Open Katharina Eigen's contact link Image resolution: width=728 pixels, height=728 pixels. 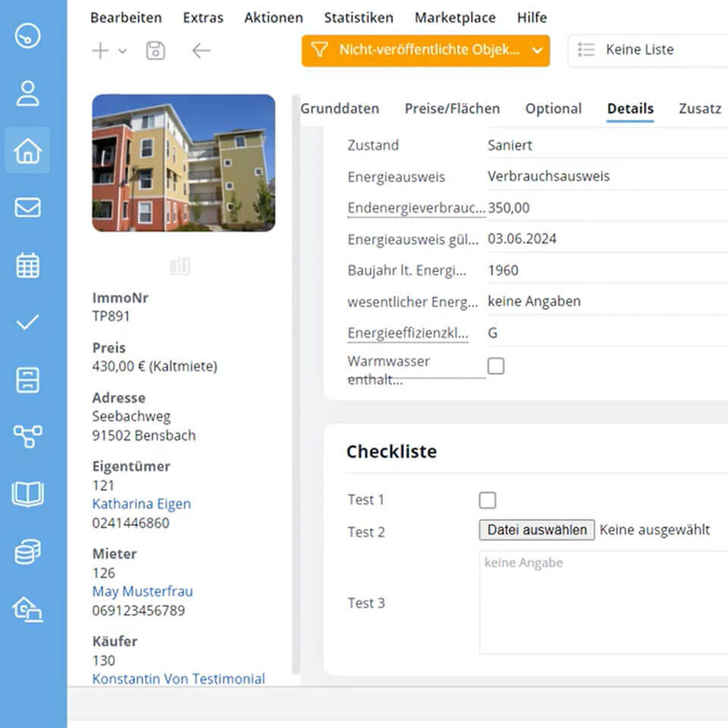pyautogui.click(x=141, y=504)
